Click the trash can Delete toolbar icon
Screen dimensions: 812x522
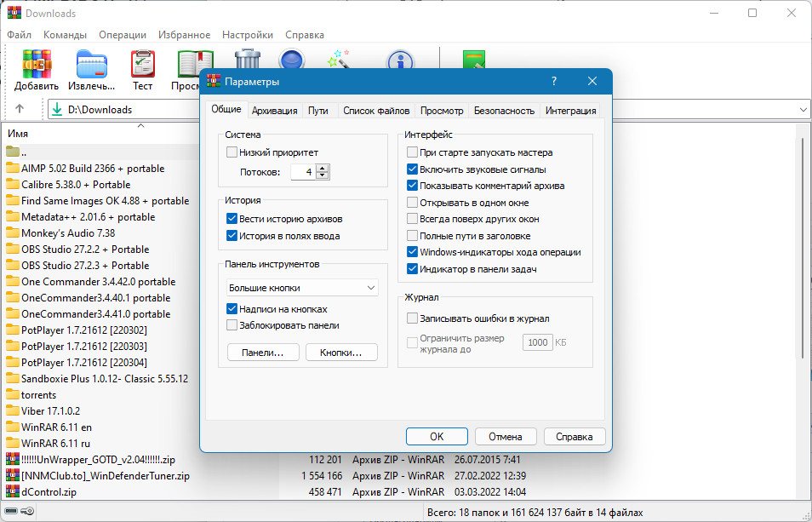(x=248, y=60)
